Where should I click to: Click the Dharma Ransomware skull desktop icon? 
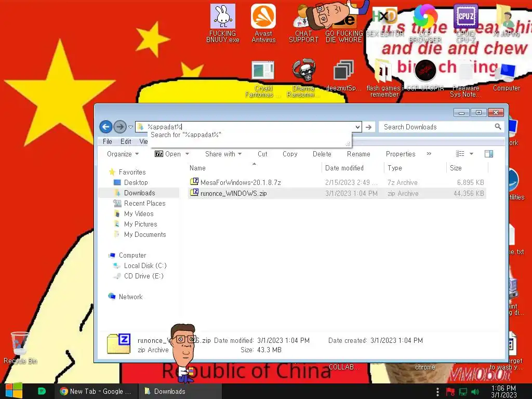coord(303,78)
